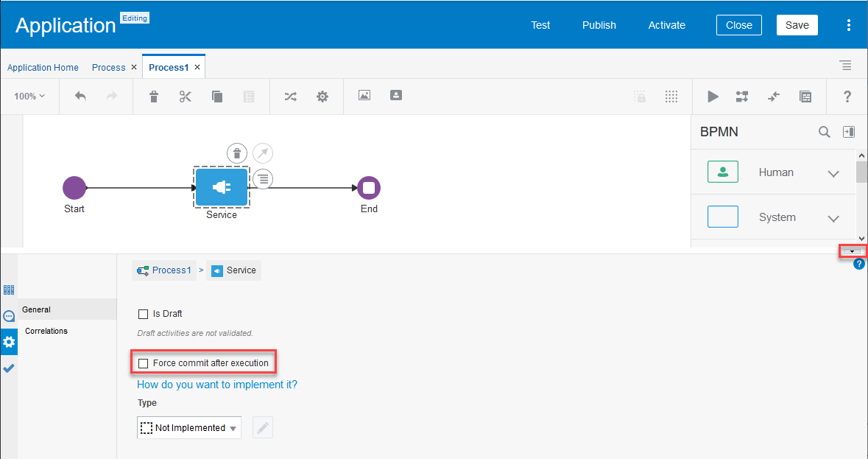Click the scissors cut icon
Viewport: 868px width, 459px height.
pos(186,97)
